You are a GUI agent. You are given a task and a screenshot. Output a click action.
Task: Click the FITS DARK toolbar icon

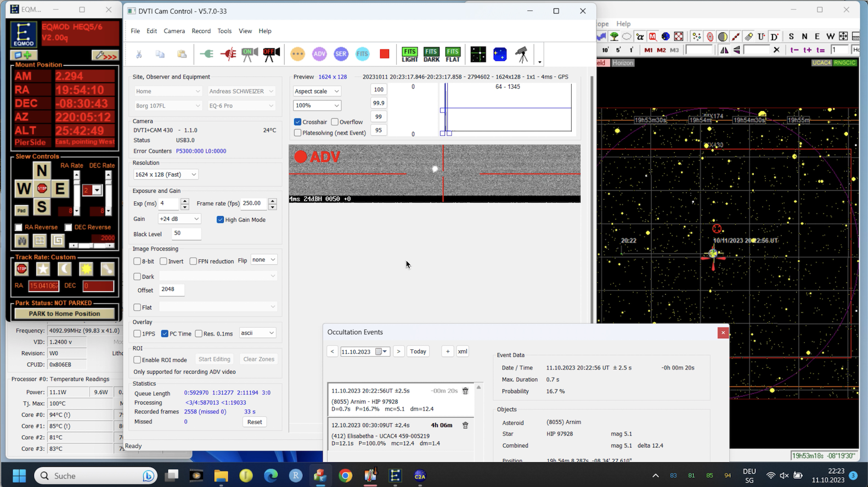click(431, 54)
